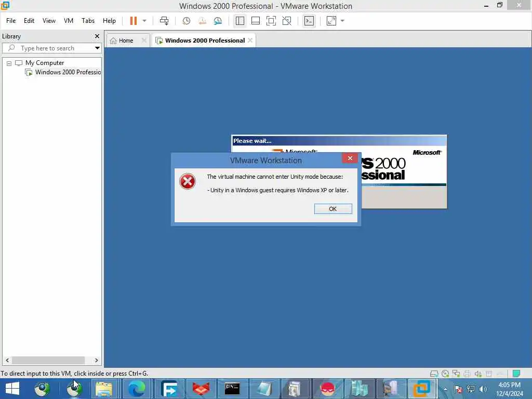Open the Command Prompt taskbar icon
This screenshot has height=399, width=532.
click(x=232, y=389)
